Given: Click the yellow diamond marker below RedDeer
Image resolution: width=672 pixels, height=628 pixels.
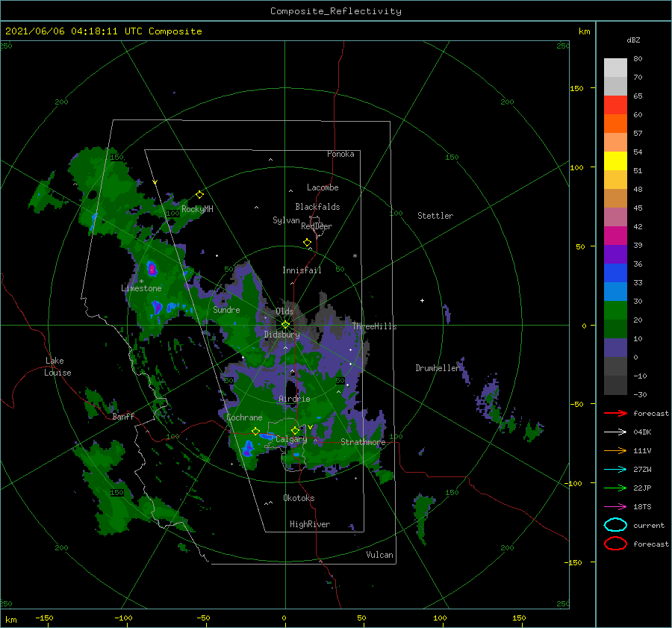Looking at the screenshot, I should click(x=308, y=243).
